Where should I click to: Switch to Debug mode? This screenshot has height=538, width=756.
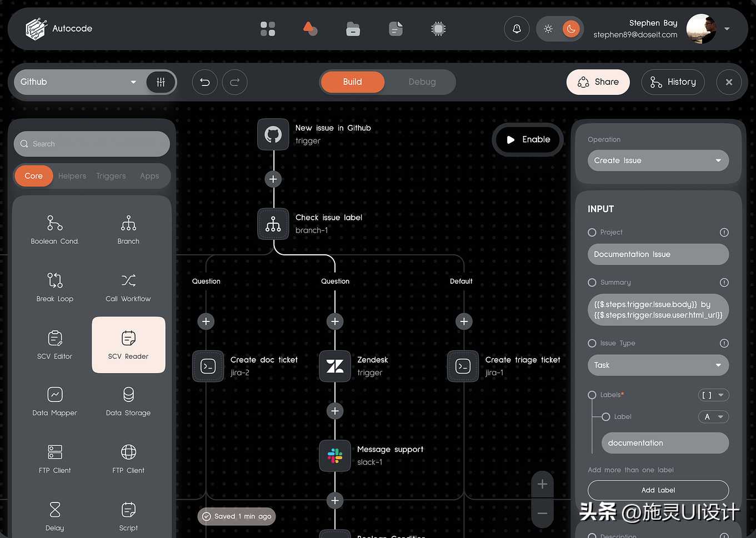click(422, 82)
